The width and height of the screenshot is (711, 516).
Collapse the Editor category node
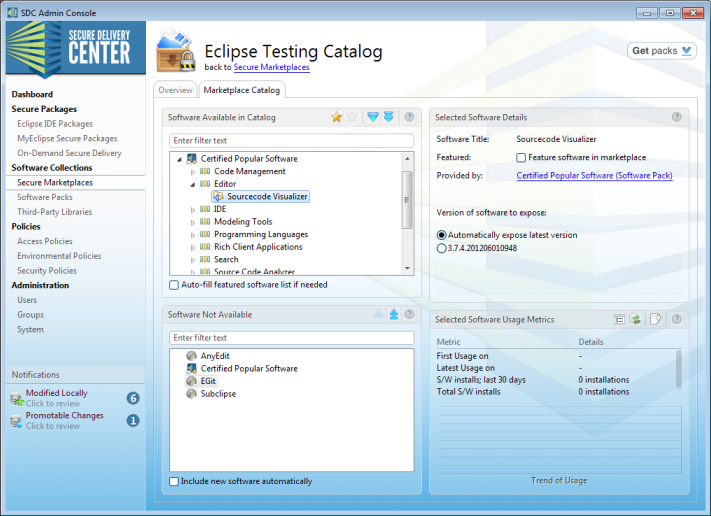point(192,184)
